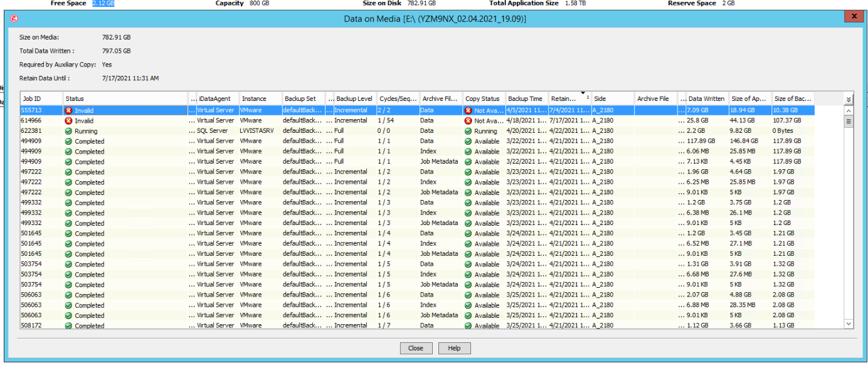The width and height of the screenshot is (868, 368).
Task: Sort by the Archive File Type column header
Action: tap(442, 98)
